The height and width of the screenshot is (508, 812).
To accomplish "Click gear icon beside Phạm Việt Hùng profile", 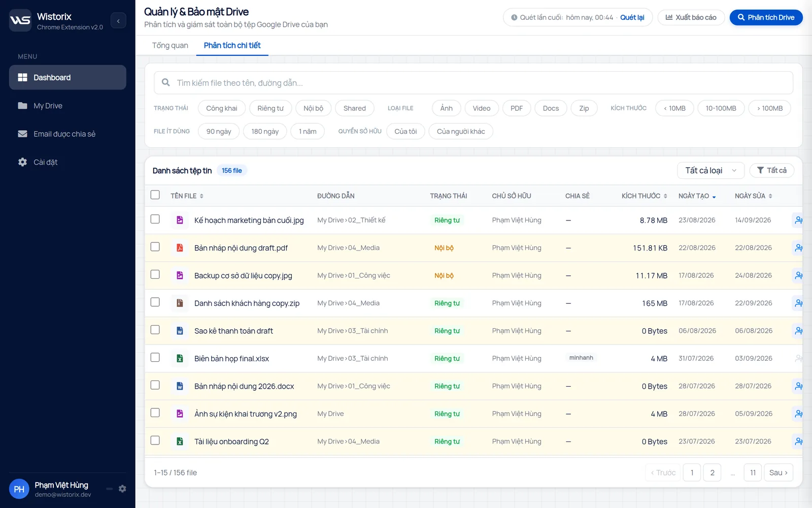I will tap(122, 489).
